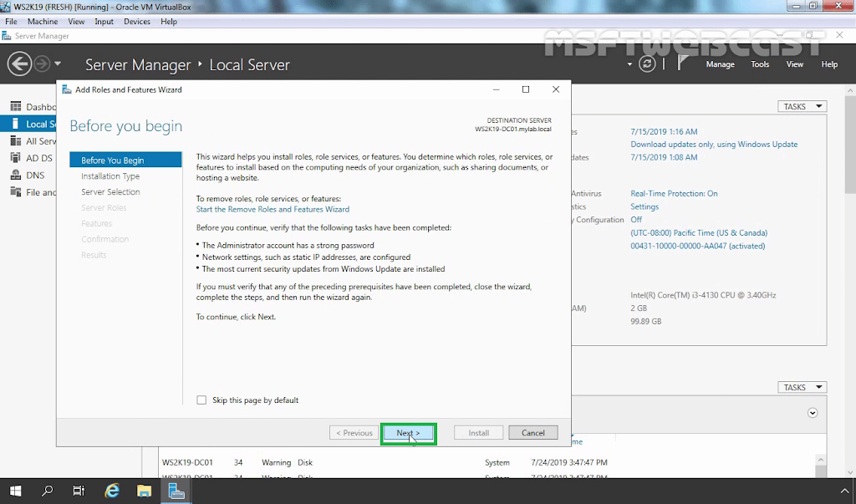Open the Server Manager Help menu
Screen dimensions: 856x504
[829, 64]
